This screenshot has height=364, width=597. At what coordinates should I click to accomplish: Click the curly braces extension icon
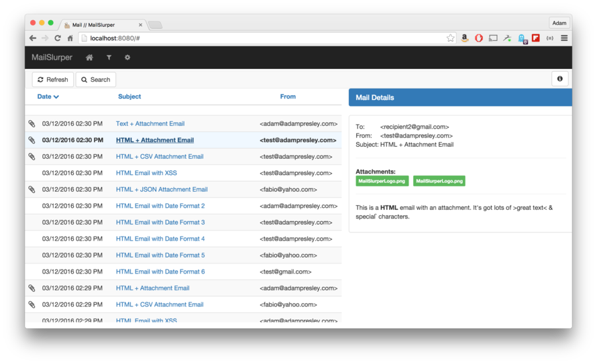(x=550, y=38)
